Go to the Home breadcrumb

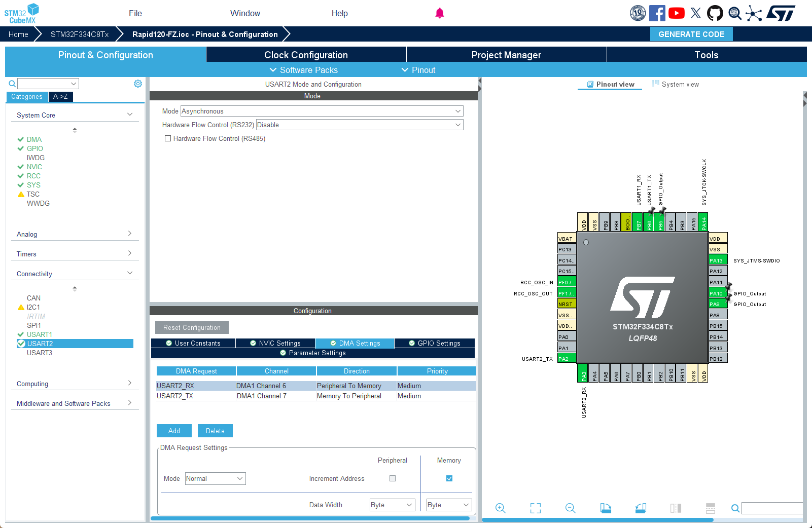(18, 34)
